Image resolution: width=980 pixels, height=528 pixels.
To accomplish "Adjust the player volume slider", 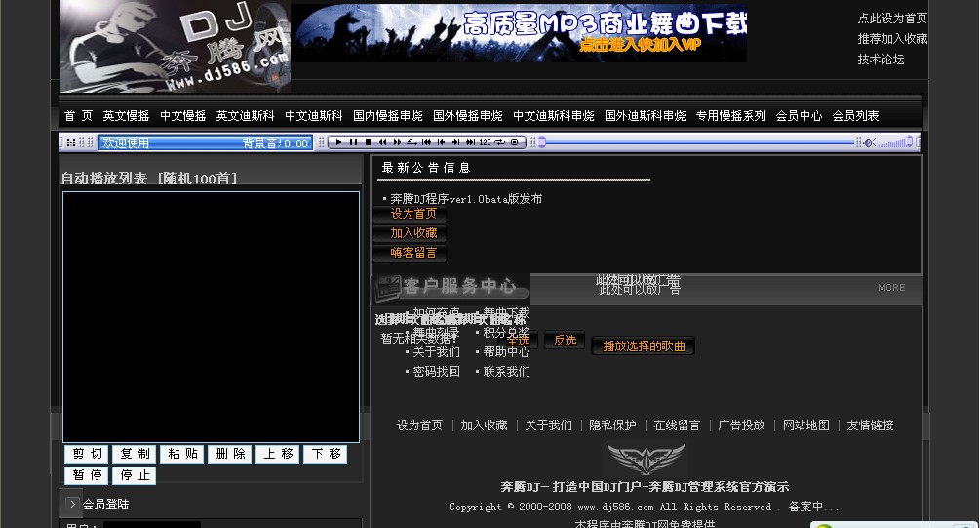I will point(895,142).
